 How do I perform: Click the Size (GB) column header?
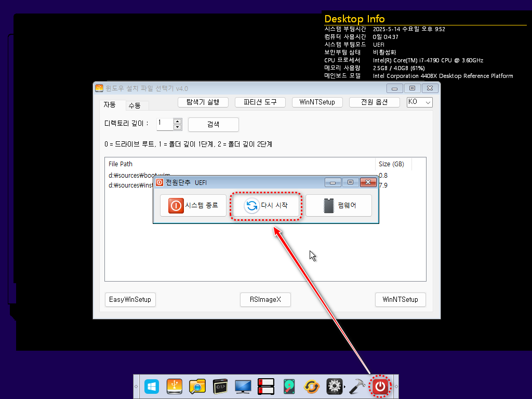pos(393,164)
